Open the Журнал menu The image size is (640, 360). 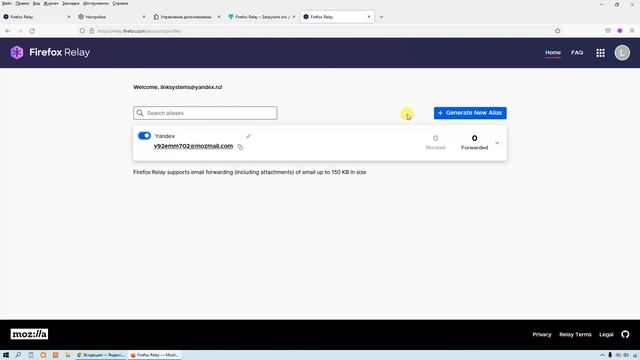pos(51,3)
